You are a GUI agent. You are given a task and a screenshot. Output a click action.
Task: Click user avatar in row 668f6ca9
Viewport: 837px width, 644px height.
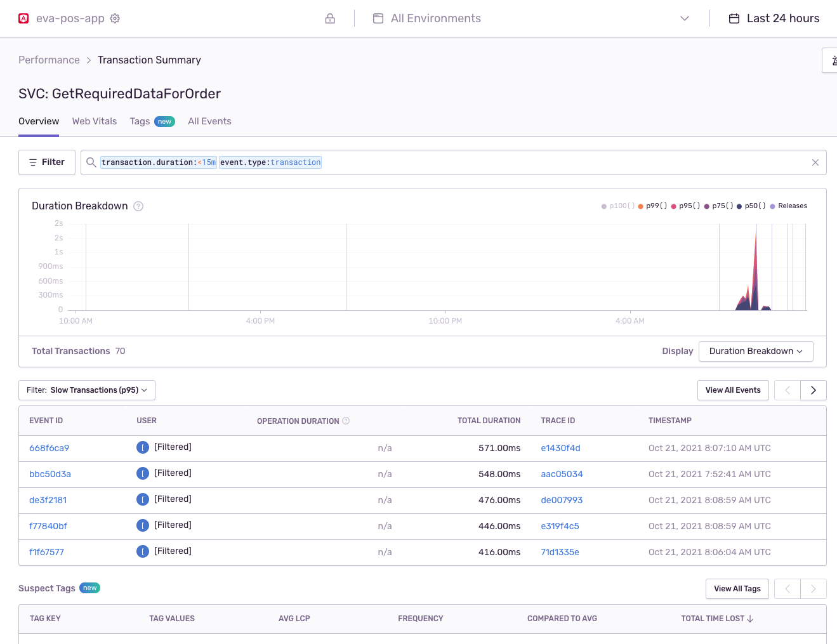[143, 447]
